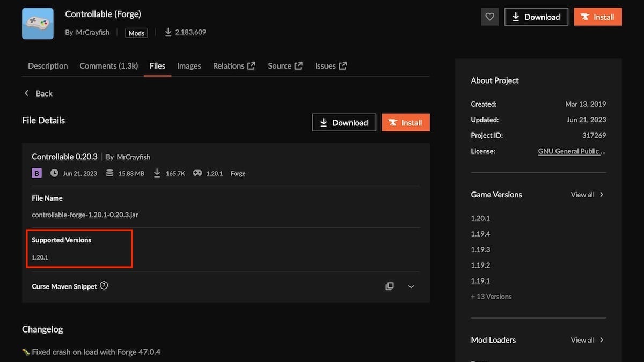The height and width of the screenshot is (362, 644).
Task: Click the Curse Maven Snippet help icon
Action: tap(104, 286)
